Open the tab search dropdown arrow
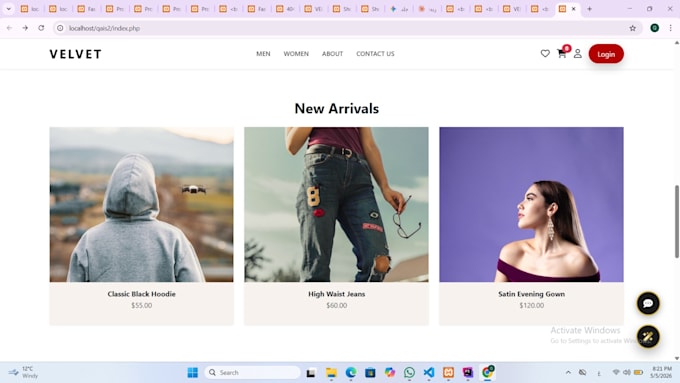680x383 pixels. pos(9,9)
